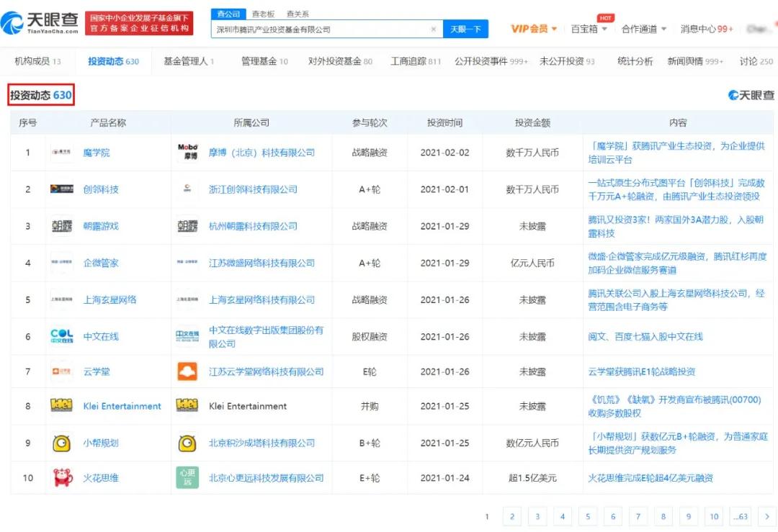Click the Mobo 摩博 company logo
The height and width of the screenshot is (532, 778).
click(187, 152)
